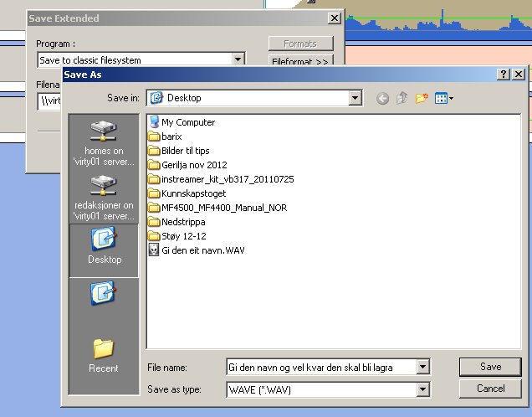Click the audio waveform in background

coord(437,23)
